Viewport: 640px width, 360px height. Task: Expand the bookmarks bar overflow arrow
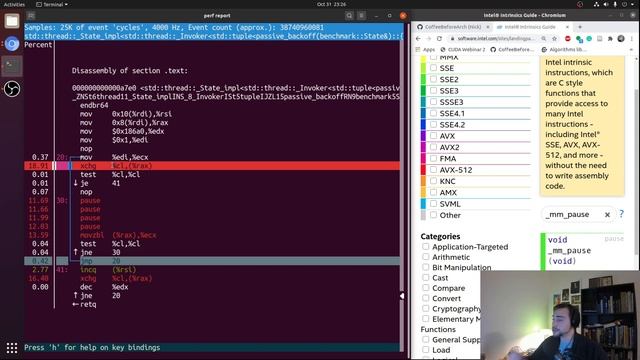coord(631,49)
